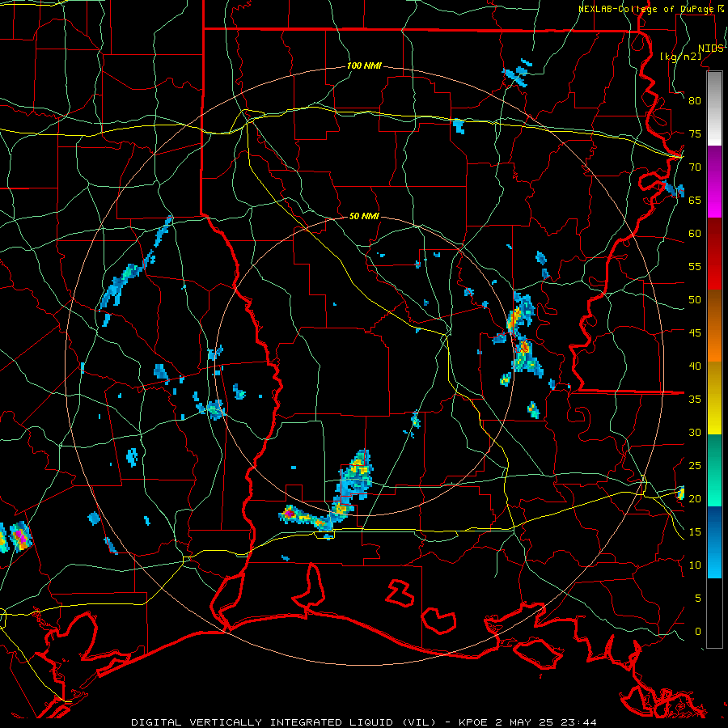This screenshot has width=728, height=728.
Task: Pick the magenta-purple segment of the color bar
Action: pos(714,182)
